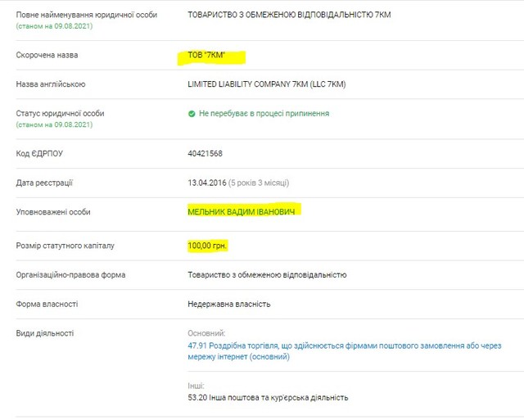The width and height of the screenshot is (524, 420).
Task: Click the Види діяльності label
Action: point(45,333)
